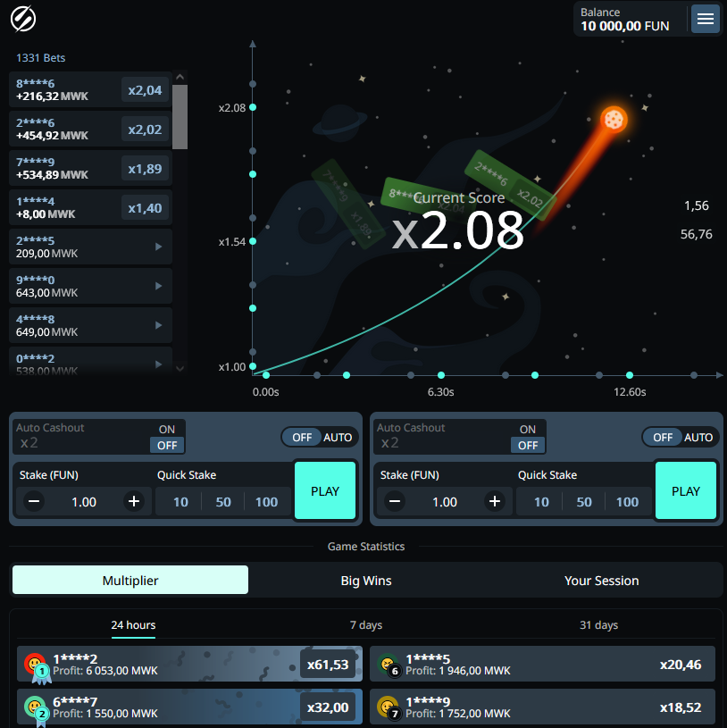This screenshot has width=727, height=728.
Task: Click the left Auto Cashout x2 input field
Action: (80, 443)
